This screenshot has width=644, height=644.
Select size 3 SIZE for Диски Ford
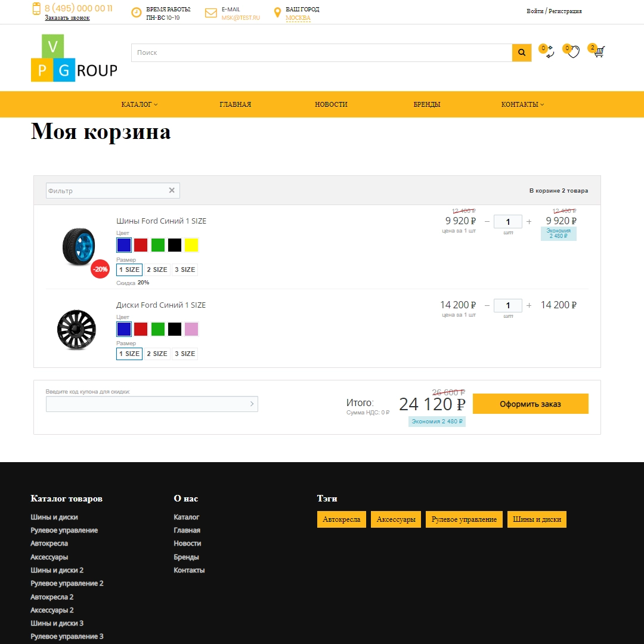184,354
